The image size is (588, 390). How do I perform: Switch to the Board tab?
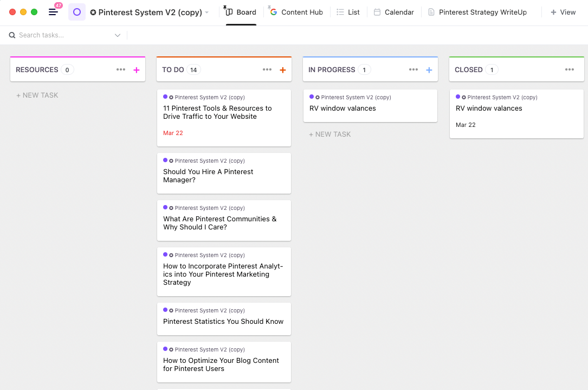point(241,12)
